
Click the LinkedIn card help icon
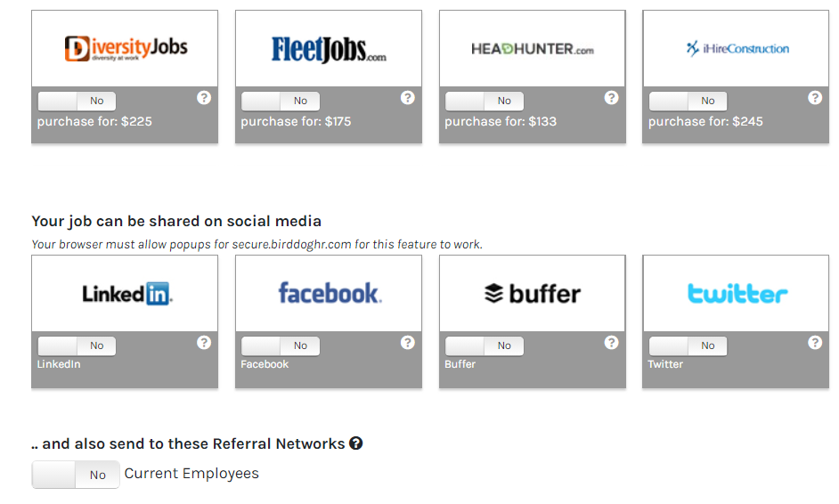click(204, 343)
